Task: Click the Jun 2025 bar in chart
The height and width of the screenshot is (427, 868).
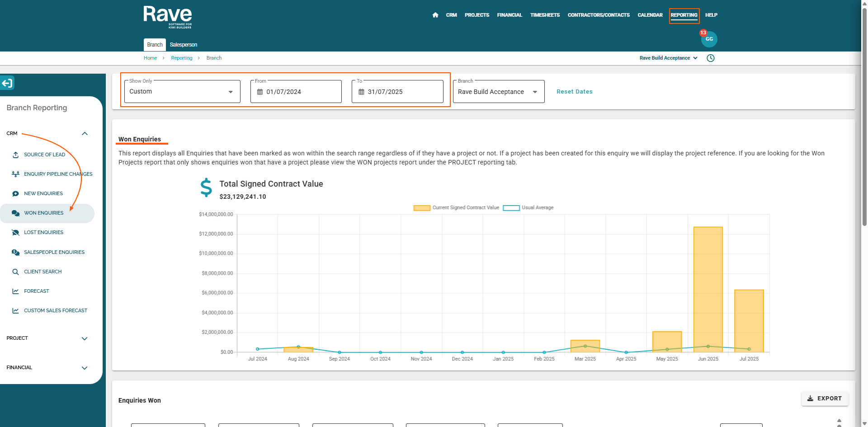Action: pos(708,289)
